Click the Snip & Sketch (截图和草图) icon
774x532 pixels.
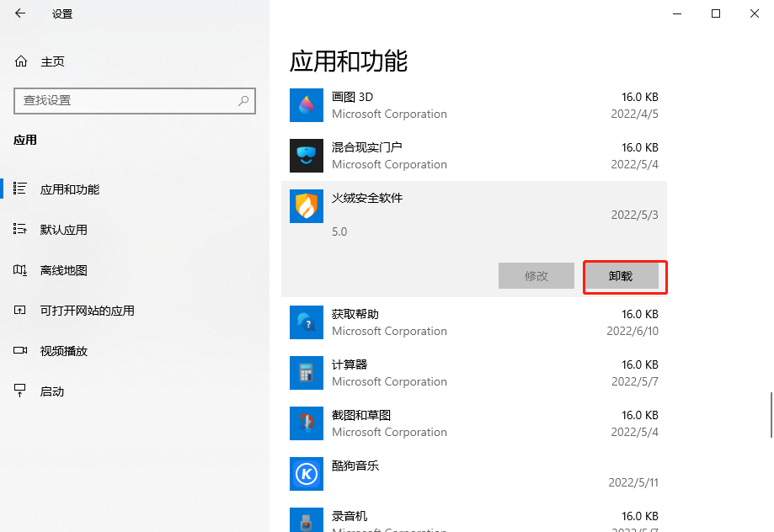pos(307,423)
